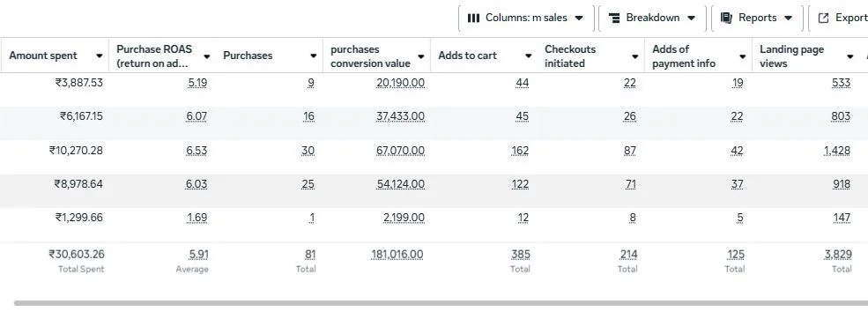
Task: Sort by purchases conversion value header
Action: pos(370,56)
